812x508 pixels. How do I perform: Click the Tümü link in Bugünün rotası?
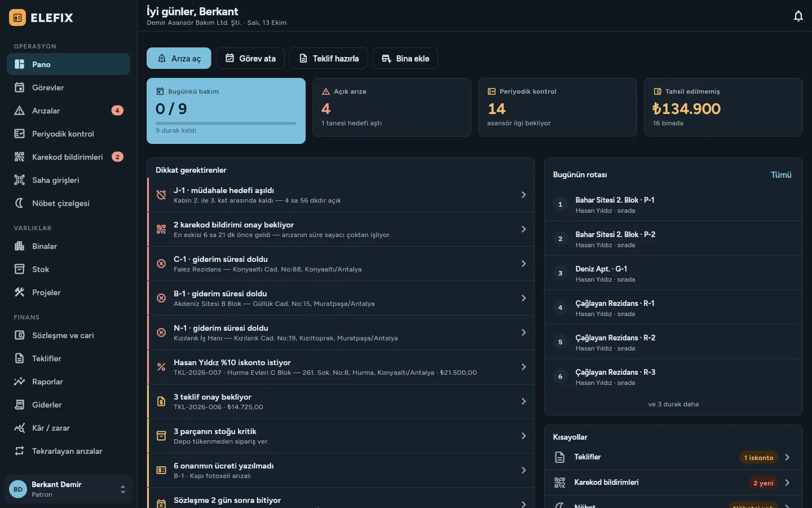coord(781,175)
